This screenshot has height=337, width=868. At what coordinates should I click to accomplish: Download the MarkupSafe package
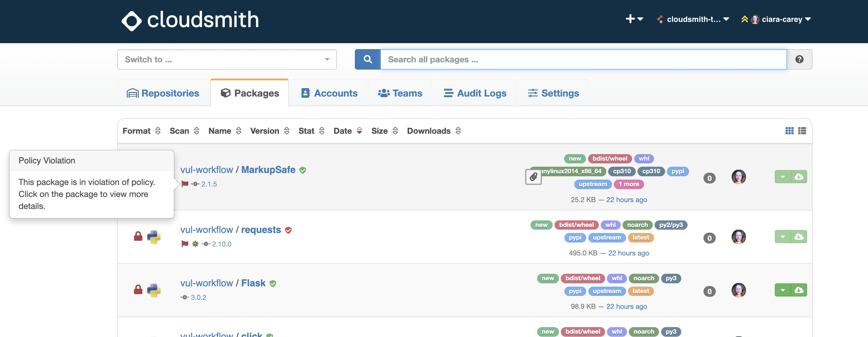(x=798, y=177)
